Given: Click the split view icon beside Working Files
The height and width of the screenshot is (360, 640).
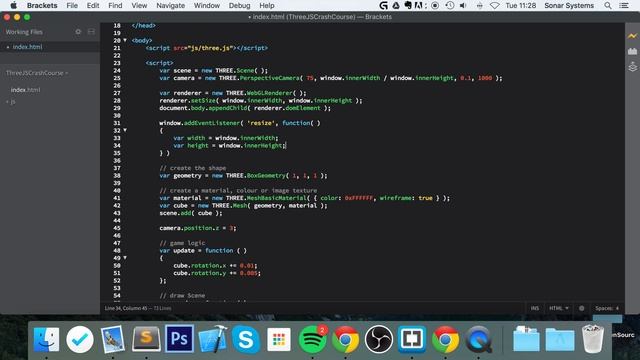Looking at the screenshot, I should tap(91, 32).
